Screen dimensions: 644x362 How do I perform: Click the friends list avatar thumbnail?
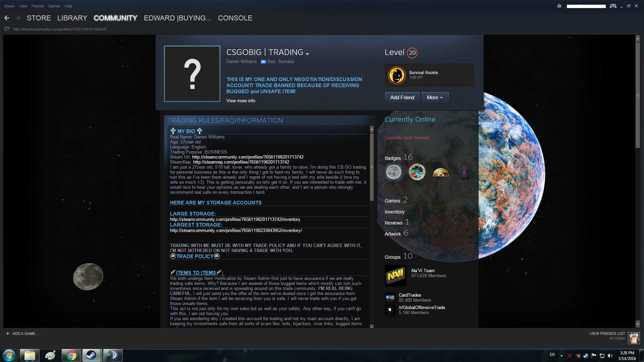point(634,338)
